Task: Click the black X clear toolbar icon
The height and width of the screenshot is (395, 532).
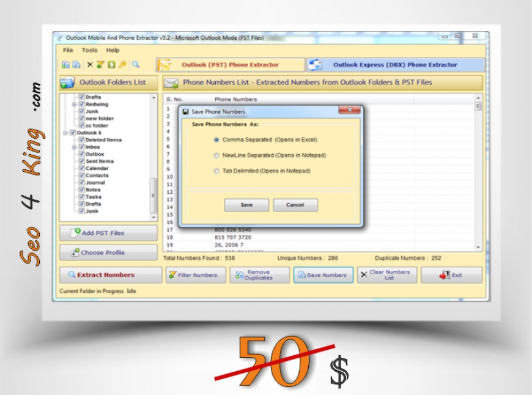Action: (90, 64)
